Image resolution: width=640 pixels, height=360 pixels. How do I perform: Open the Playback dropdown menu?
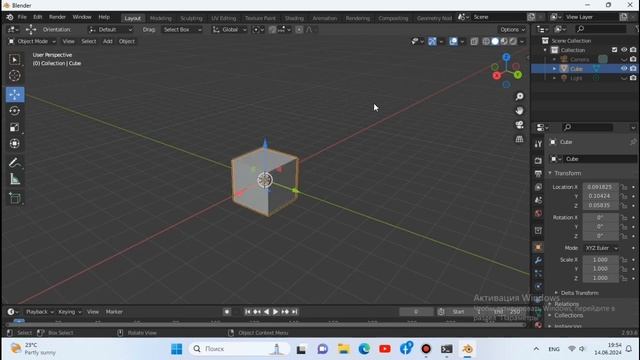tap(40, 312)
